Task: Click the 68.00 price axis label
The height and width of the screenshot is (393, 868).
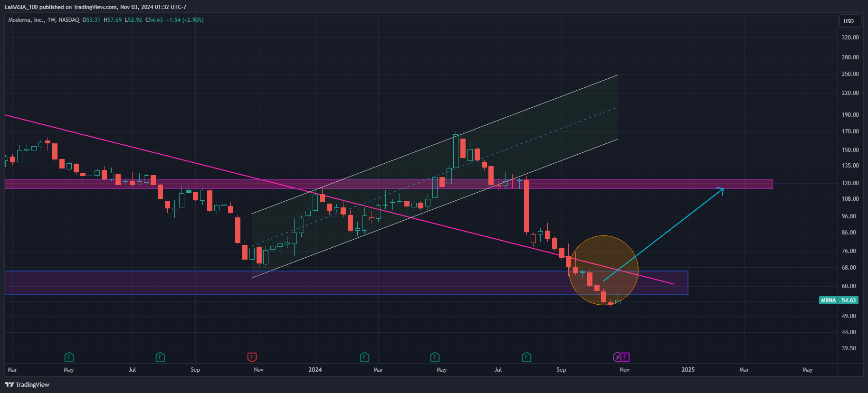Action: [849, 268]
